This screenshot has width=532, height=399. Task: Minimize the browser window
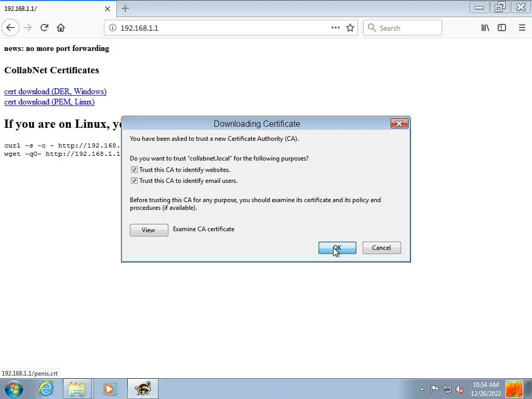(479, 7)
